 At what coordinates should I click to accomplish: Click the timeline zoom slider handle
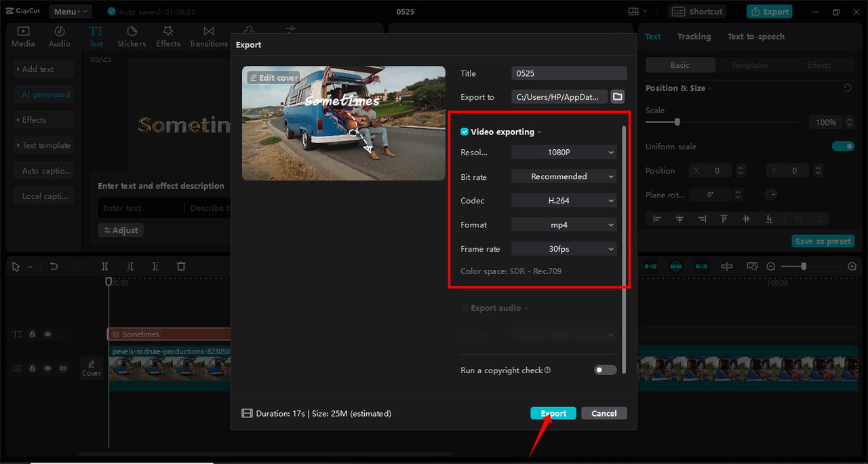[x=804, y=267]
